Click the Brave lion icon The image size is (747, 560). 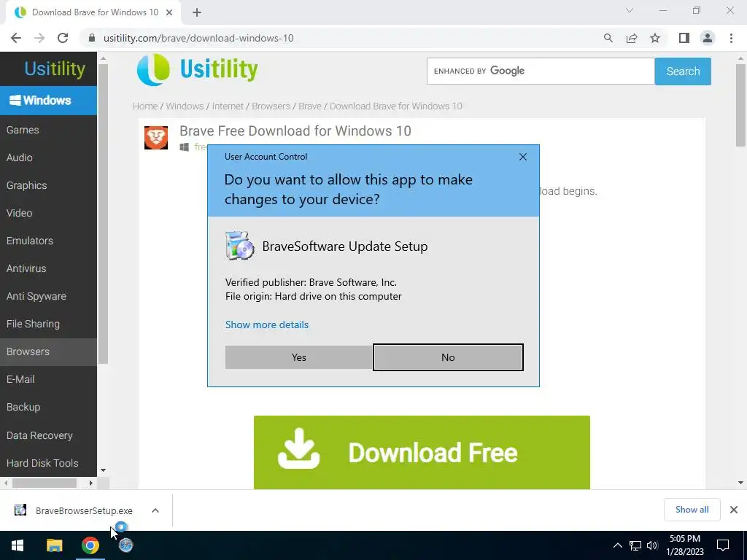[156, 138]
